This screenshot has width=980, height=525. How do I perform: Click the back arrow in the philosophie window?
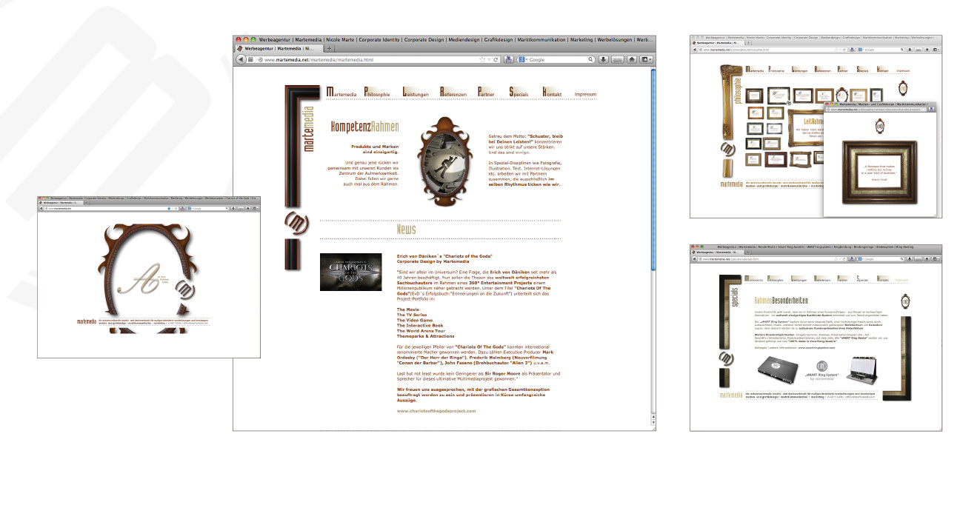click(696, 50)
